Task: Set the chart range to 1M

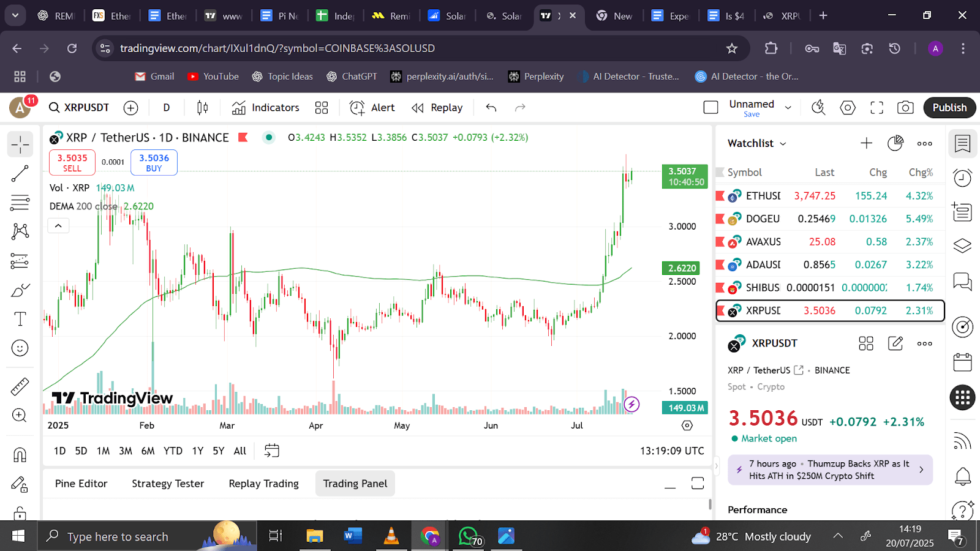Action: pos(103,451)
